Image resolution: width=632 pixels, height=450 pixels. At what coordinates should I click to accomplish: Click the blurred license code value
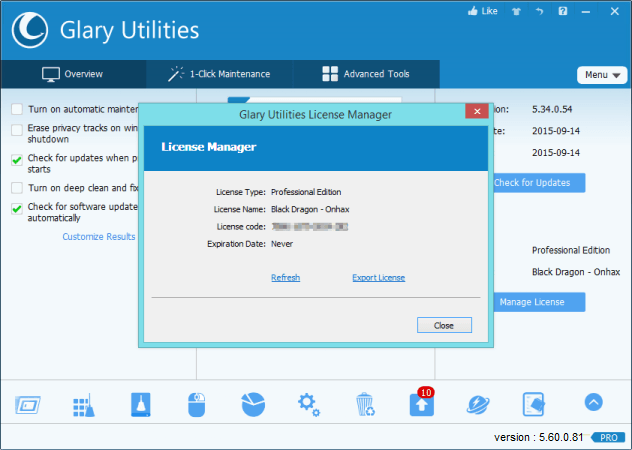(310, 227)
